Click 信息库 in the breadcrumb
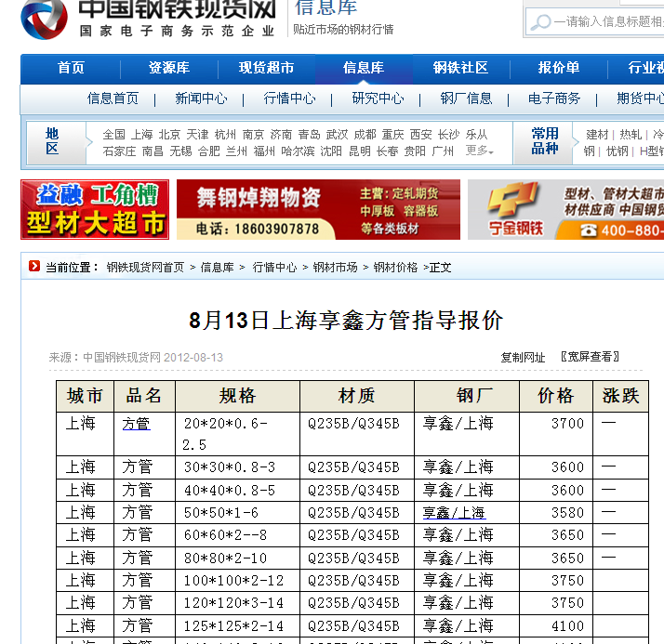Viewport: 664px width, 644px height. coord(217,268)
